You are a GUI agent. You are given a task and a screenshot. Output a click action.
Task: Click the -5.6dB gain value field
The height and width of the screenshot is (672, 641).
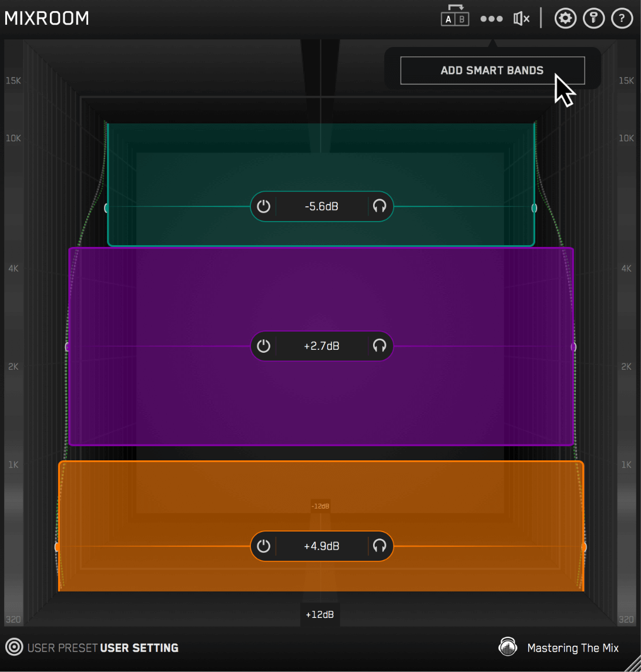[x=321, y=206]
